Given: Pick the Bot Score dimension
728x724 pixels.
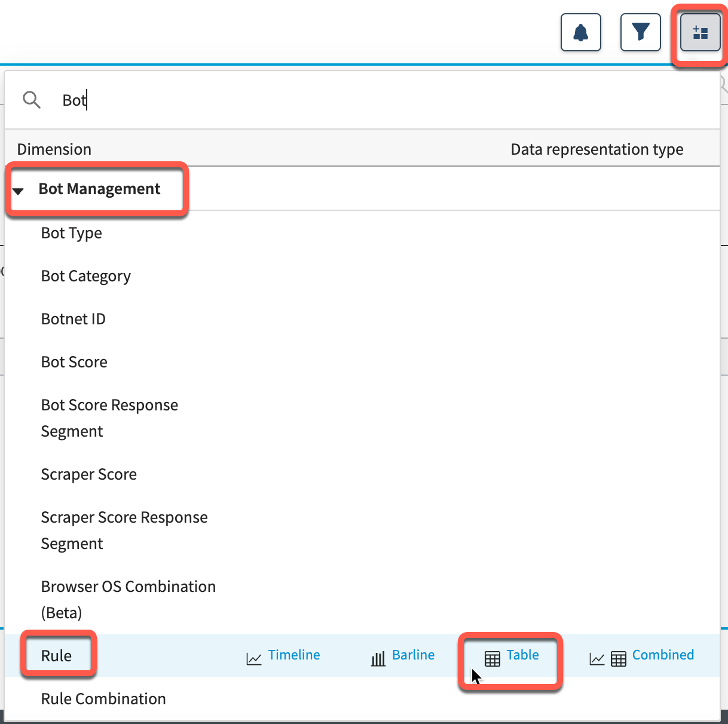Looking at the screenshot, I should [74, 362].
